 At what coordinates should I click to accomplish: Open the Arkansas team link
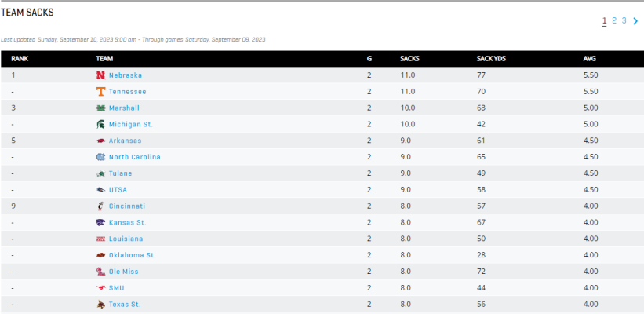click(x=125, y=141)
